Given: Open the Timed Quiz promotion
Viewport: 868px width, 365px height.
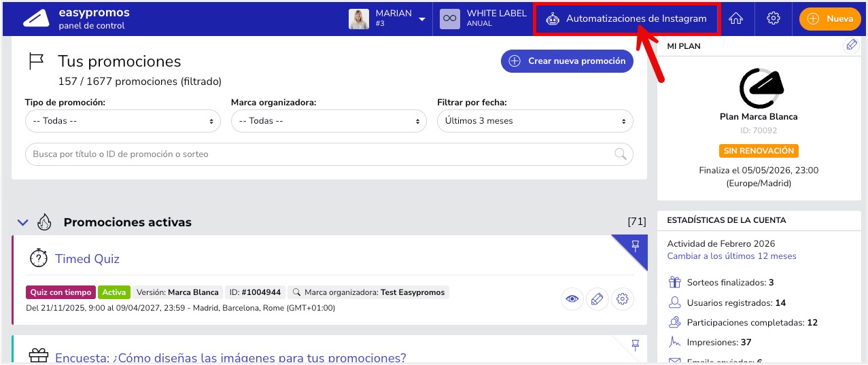Looking at the screenshot, I should pyautogui.click(x=87, y=259).
